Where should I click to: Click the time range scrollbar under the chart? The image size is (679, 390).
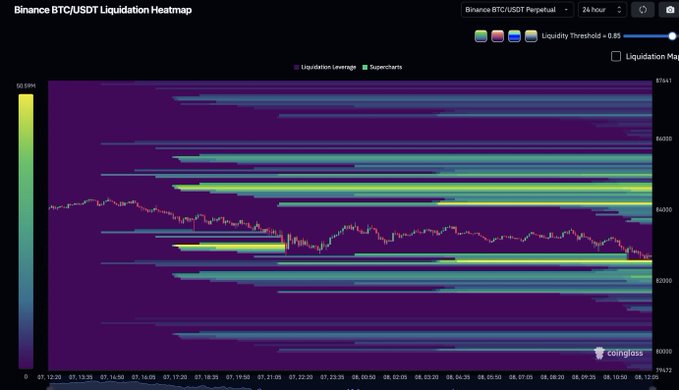click(350, 387)
